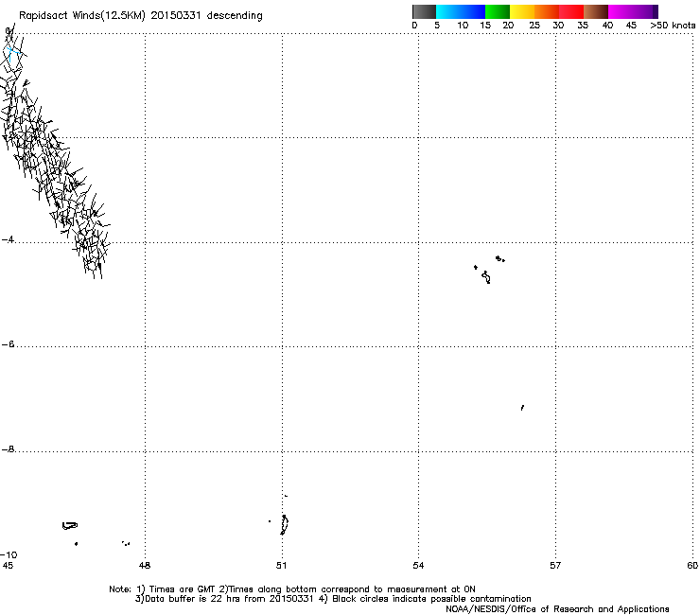Click the island outline near longitude 51

284,525
